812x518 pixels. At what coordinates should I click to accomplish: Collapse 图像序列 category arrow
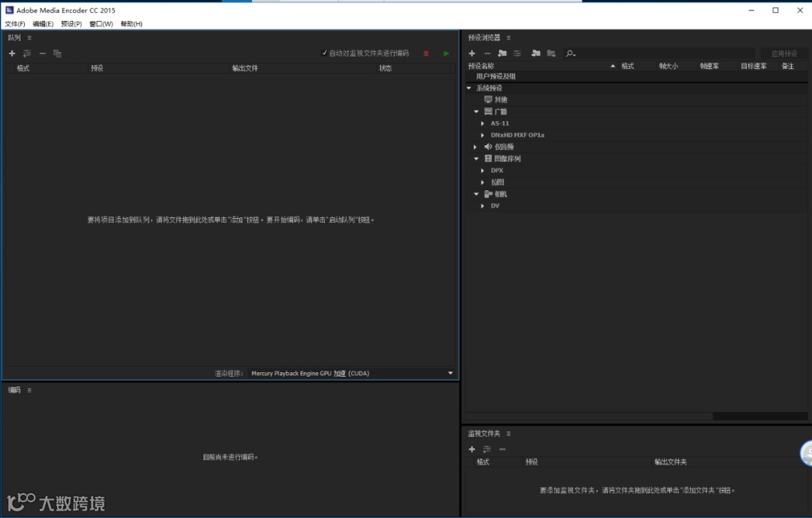(x=477, y=159)
